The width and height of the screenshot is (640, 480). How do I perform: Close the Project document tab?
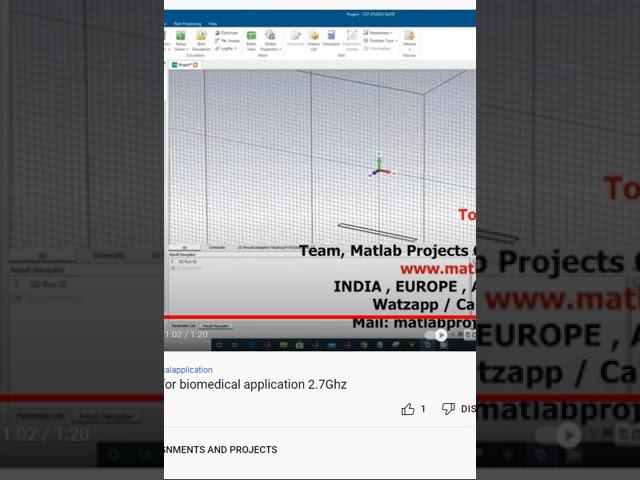click(196, 64)
